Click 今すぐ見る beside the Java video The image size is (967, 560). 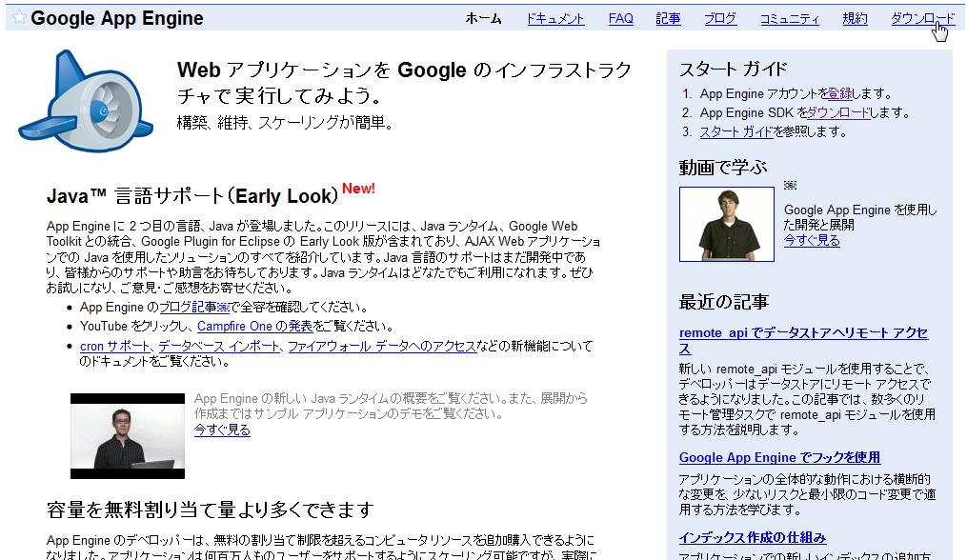tap(222, 430)
